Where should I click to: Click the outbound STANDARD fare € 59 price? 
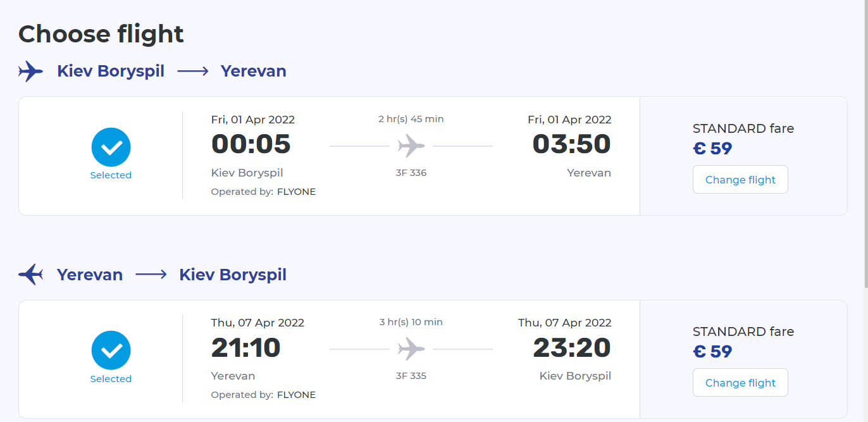(712, 149)
